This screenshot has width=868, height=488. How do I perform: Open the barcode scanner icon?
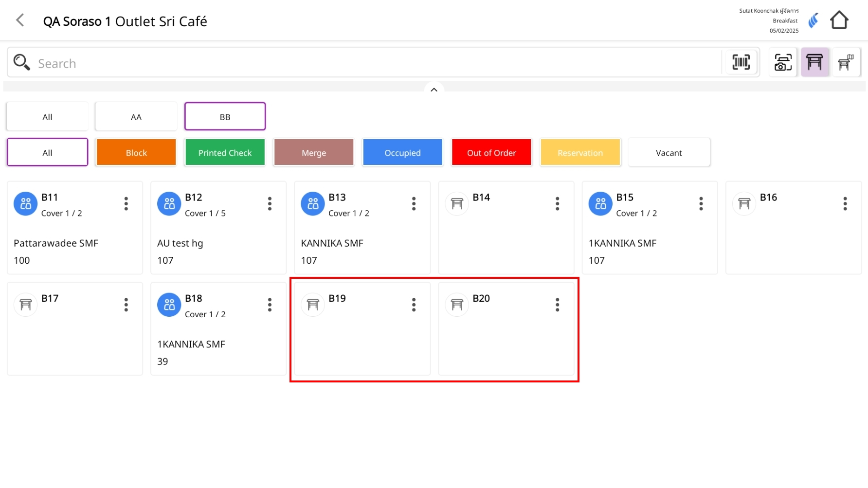741,62
